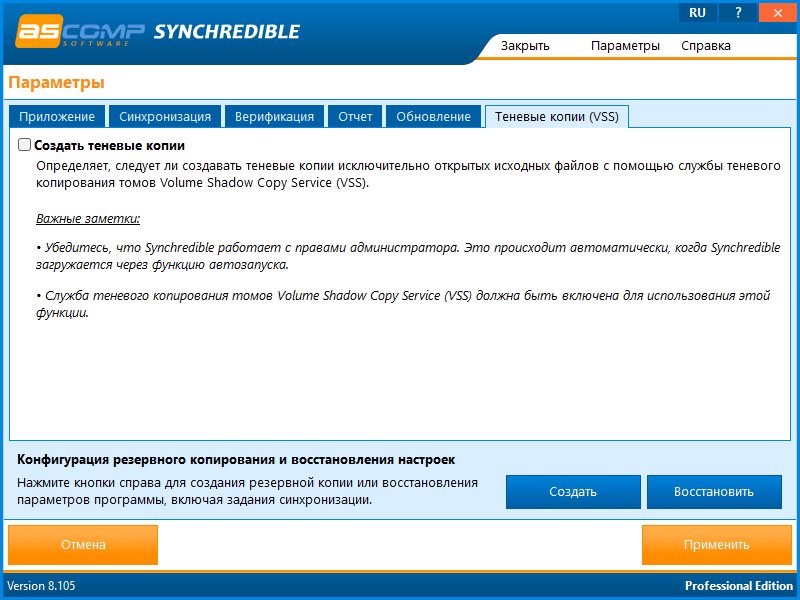This screenshot has width=800, height=600.
Task: Open the Справка menu
Action: tap(706, 46)
